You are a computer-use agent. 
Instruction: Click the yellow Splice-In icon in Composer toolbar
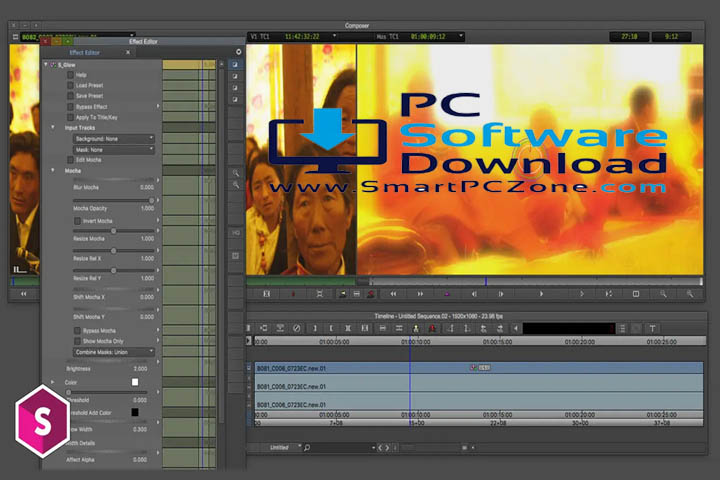click(343, 294)
